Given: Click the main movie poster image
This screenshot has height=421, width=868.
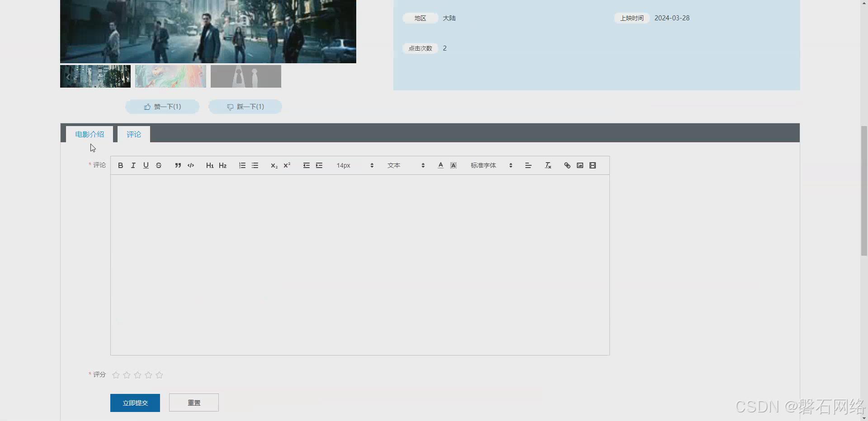Looking at the screenshot, I should tap(208, 31).
